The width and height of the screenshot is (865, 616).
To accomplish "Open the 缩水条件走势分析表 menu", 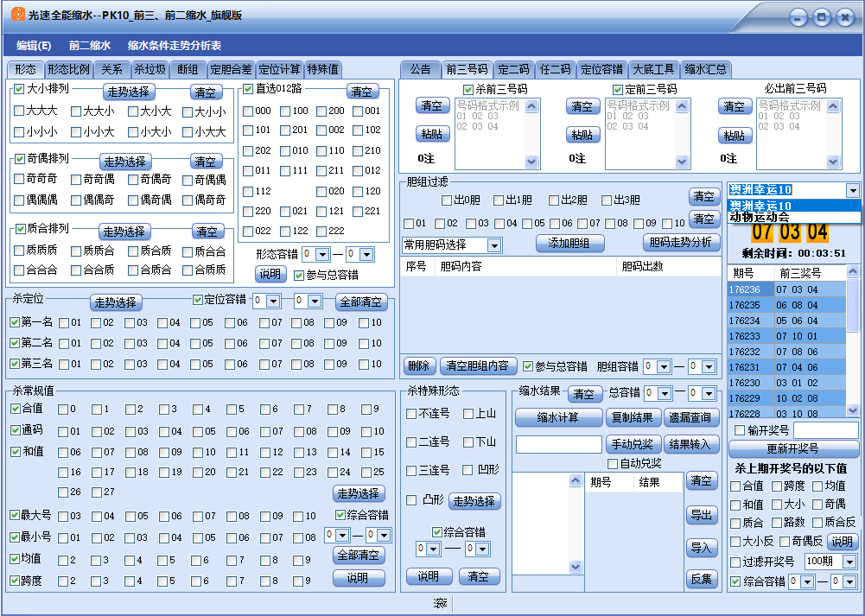I will pos(174,46).
